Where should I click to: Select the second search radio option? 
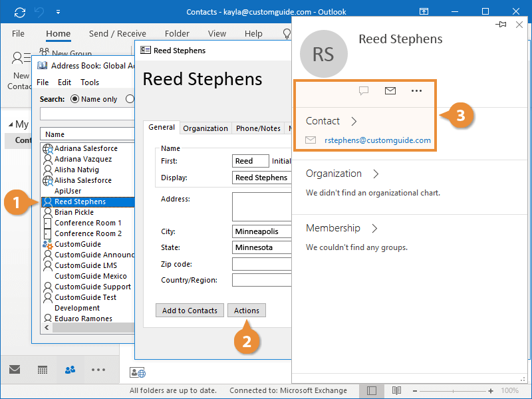(130, 99)
